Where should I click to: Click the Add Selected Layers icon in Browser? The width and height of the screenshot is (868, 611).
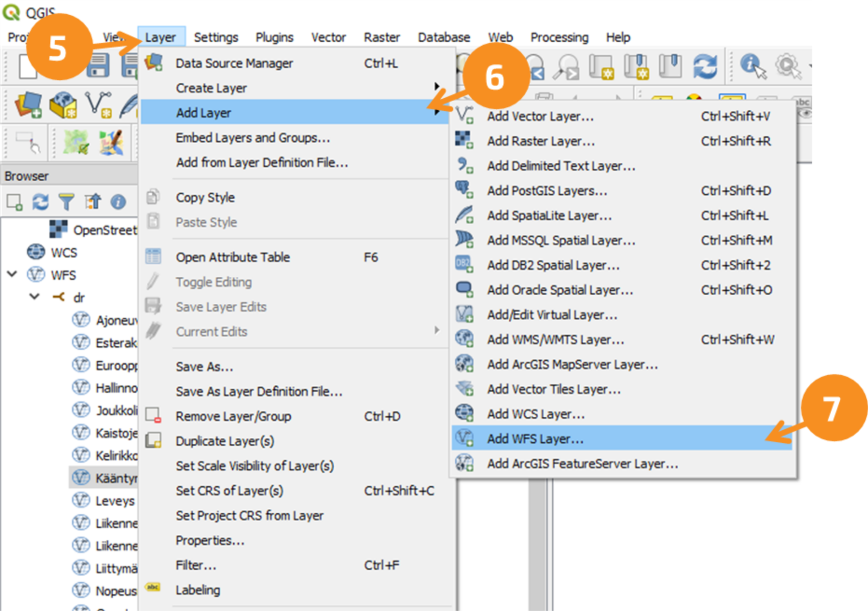click(x=15, y=202)
